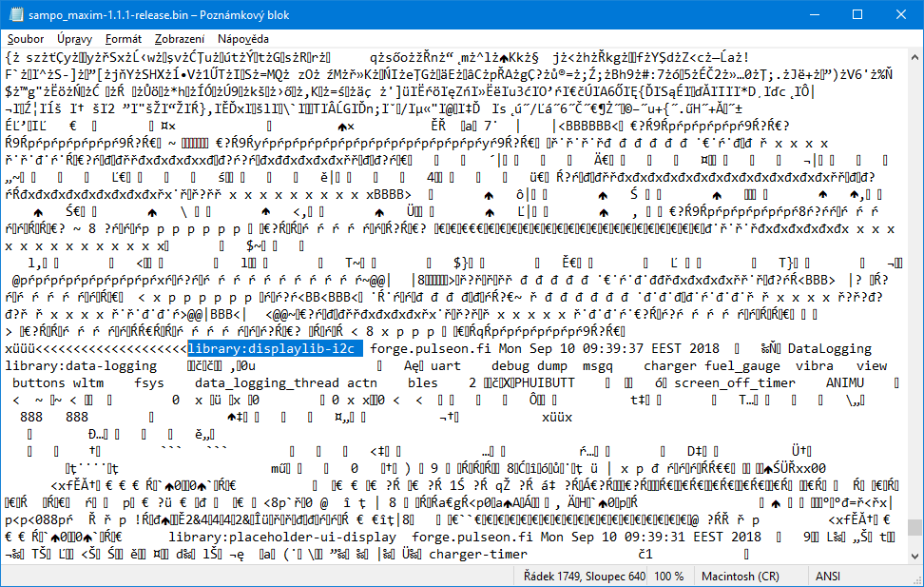
Task: Click the word buttons
Action: pyautogui.click(x=39, y=382)
